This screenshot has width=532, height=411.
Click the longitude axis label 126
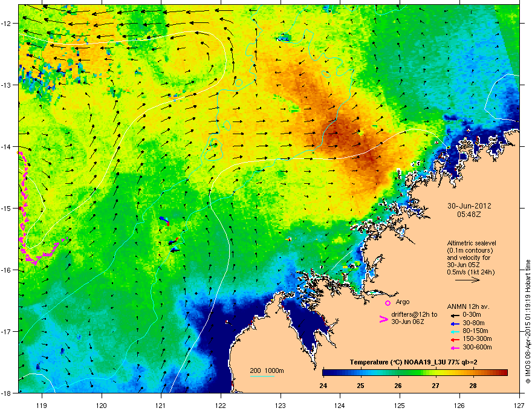point(459,405)
